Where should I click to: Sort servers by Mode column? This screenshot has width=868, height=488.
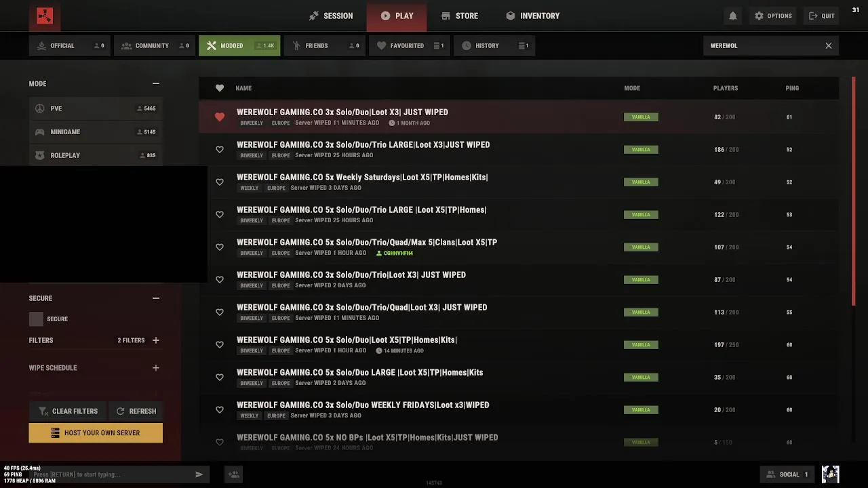pos(632,88)
